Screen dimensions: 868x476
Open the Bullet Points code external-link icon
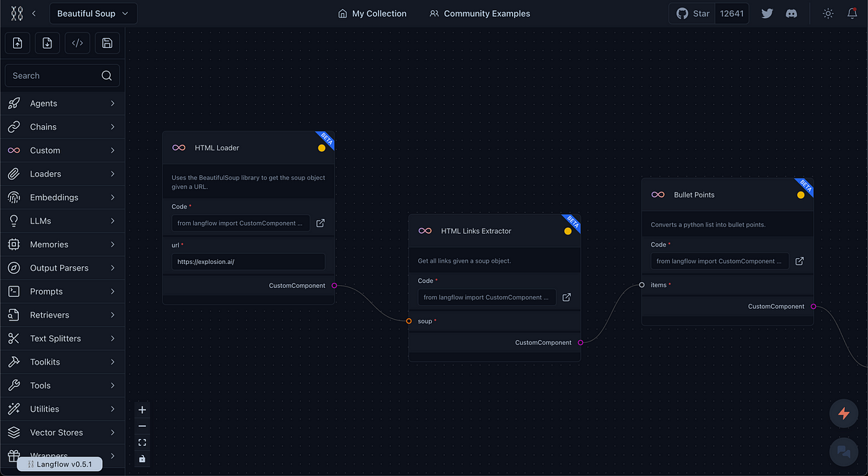[799, 261]
